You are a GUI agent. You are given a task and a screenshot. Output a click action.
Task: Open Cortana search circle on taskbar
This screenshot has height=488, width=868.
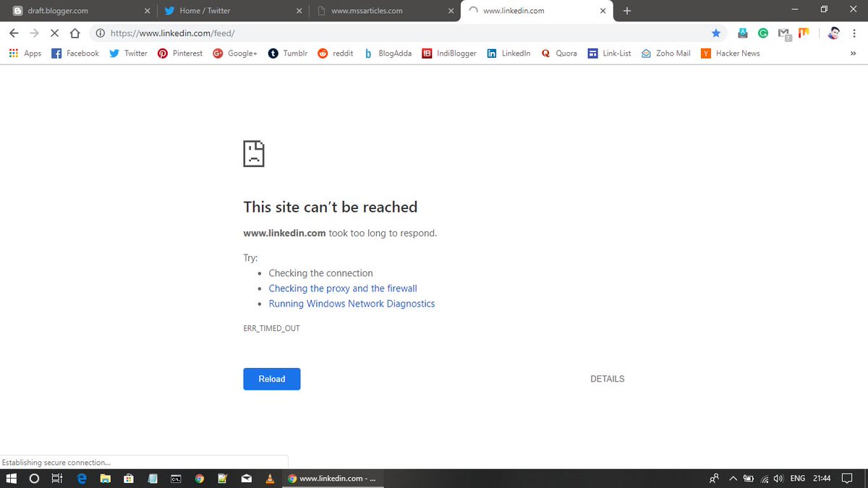[34, 478]
